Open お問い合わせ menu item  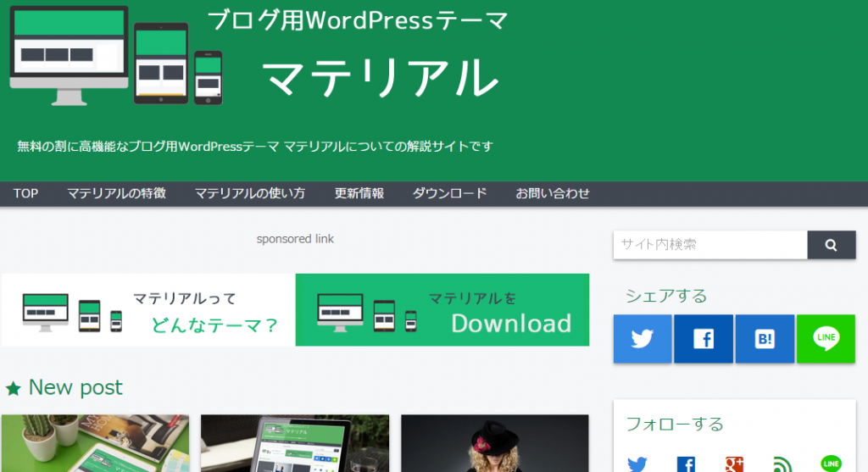click(553, 194)
